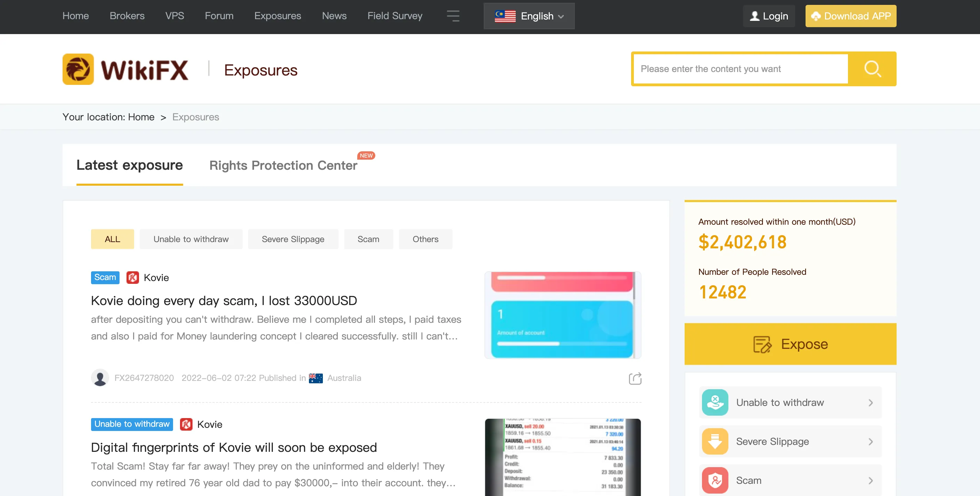The width and height of the screenshot is (980, 496).
Task: Click the Malaysia flag icon
Action: pos(505,16)
